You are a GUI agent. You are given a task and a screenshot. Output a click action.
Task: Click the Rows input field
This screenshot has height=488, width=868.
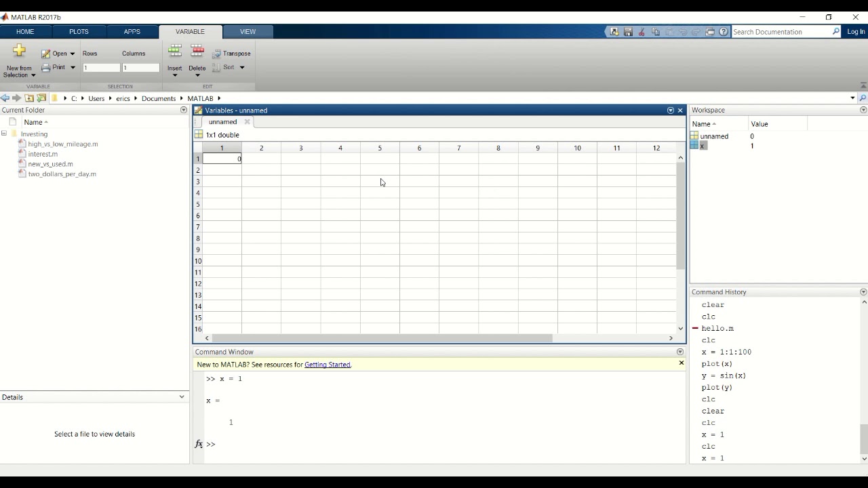click(x=101, y=68)
